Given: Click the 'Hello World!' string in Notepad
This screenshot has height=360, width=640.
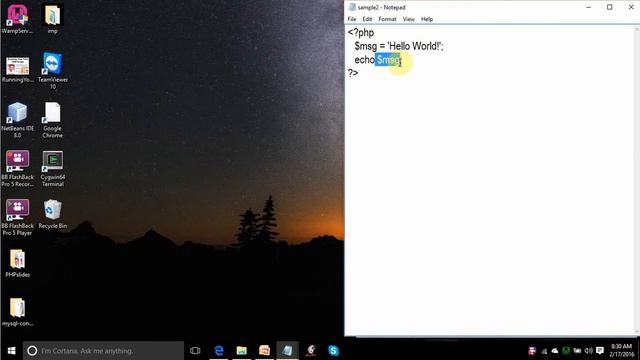Looking at the screenshot, I should (413, 46).
